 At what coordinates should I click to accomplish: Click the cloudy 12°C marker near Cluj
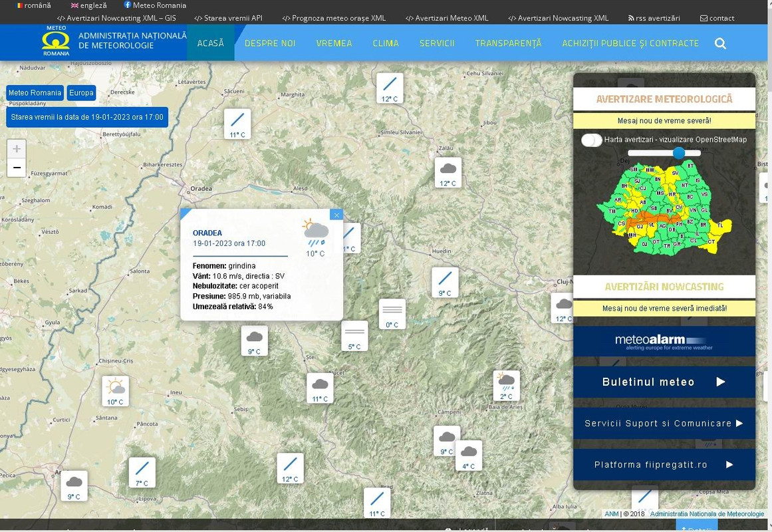point(563,309)
